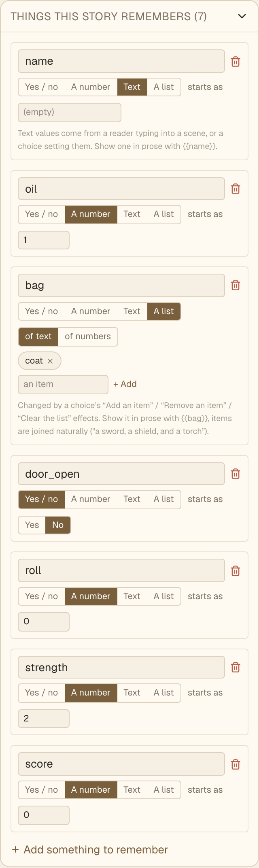This screenshot has height=868, width=259.
Task: Select No for door_open starting value
Action: [58, 525]
